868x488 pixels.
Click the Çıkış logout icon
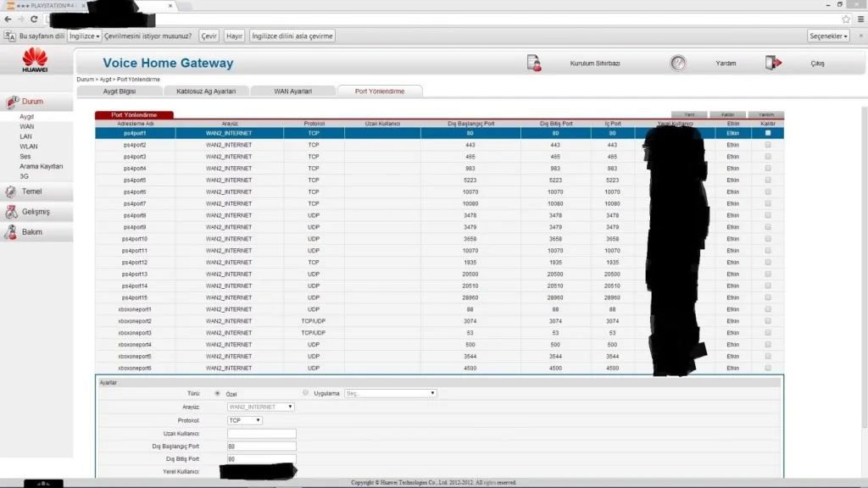click(x=772, y=63)
